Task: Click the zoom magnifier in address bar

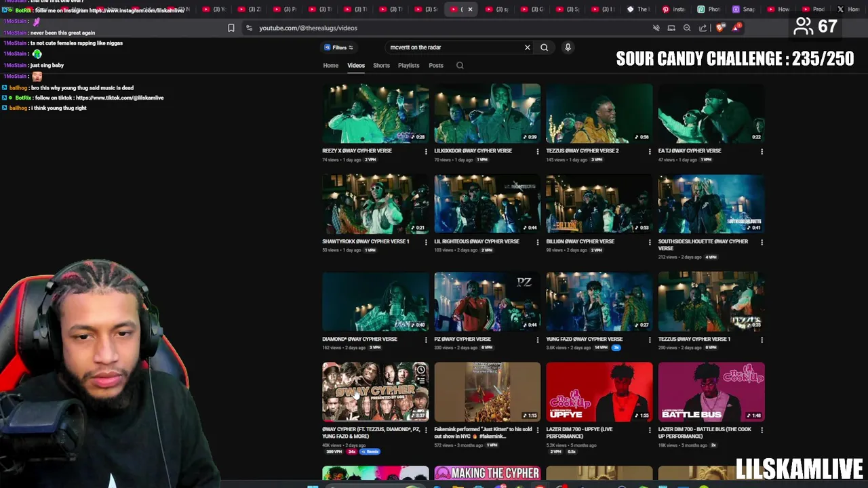Action: 687,28
